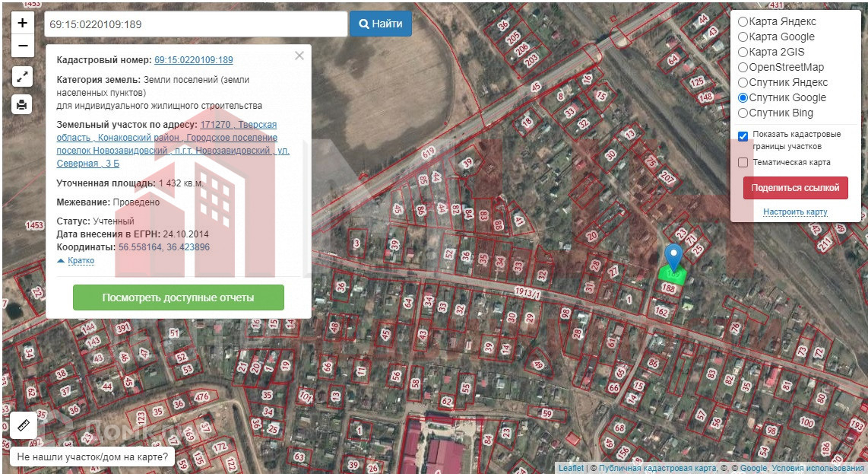Click the blue location marker pin
868x474 pixels.
(673, 256)
